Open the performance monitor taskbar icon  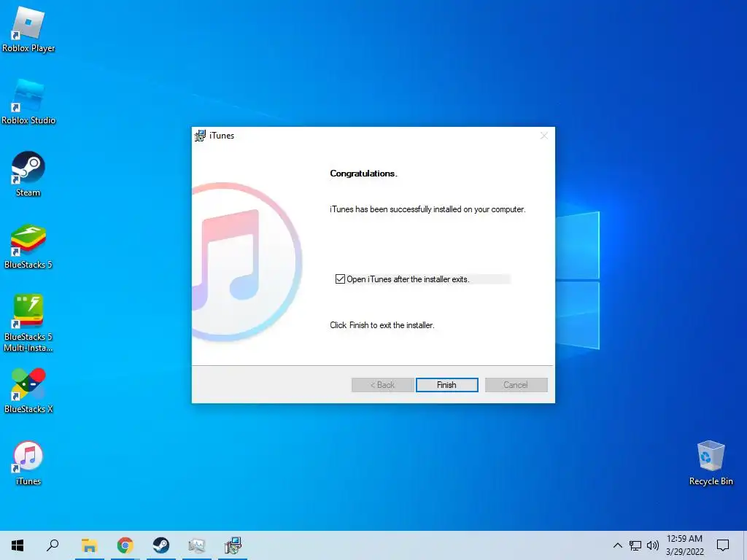[197, 545]
